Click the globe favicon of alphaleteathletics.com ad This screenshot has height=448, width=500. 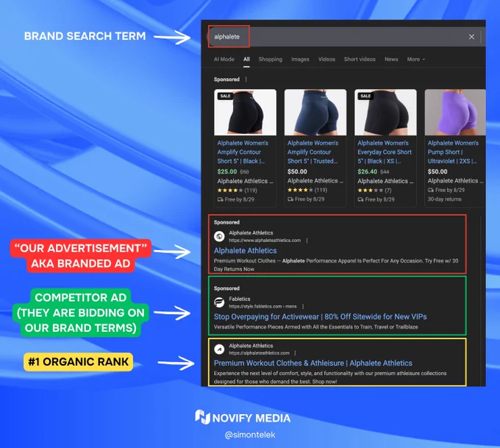click(x=219, y=236)
